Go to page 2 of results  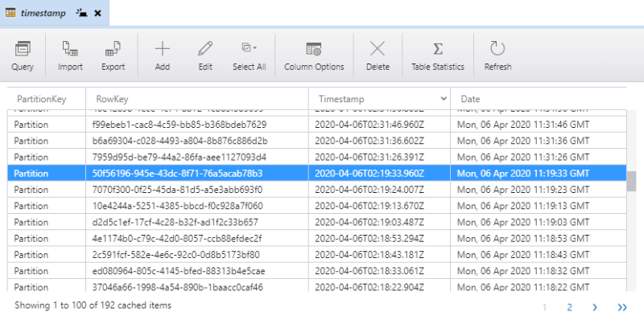coord(570,307)
